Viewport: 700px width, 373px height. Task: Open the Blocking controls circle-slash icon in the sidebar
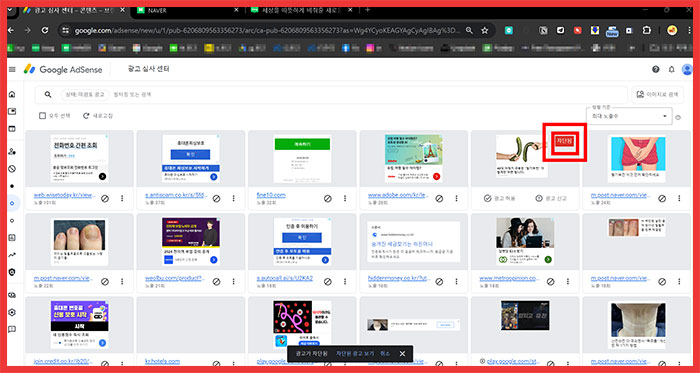[12, 169]
